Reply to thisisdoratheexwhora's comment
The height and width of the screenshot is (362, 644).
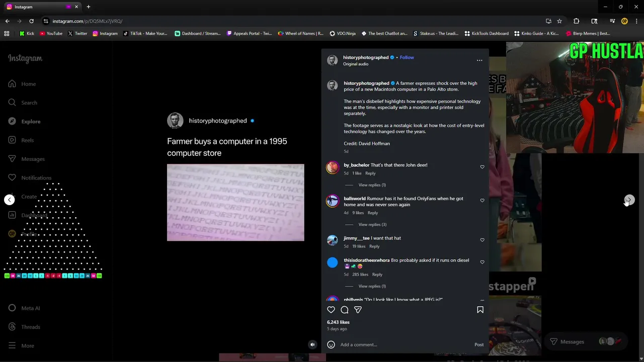(x=377, y=275)
